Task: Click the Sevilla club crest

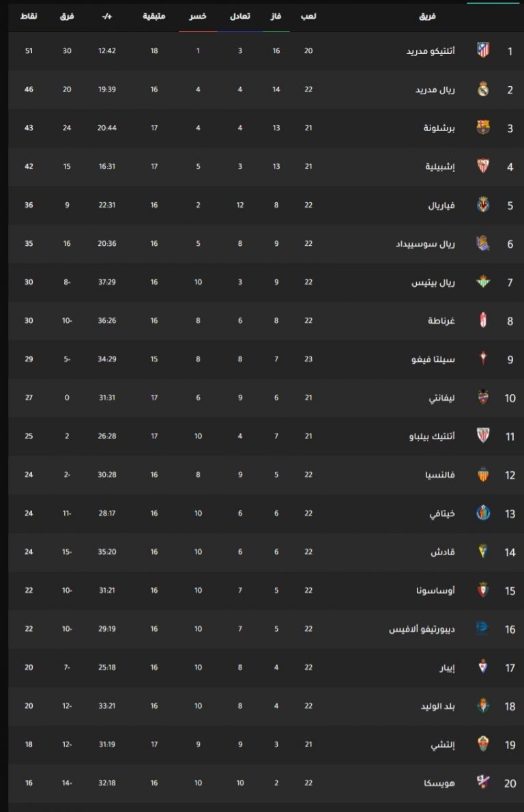Action: [482, 166]
